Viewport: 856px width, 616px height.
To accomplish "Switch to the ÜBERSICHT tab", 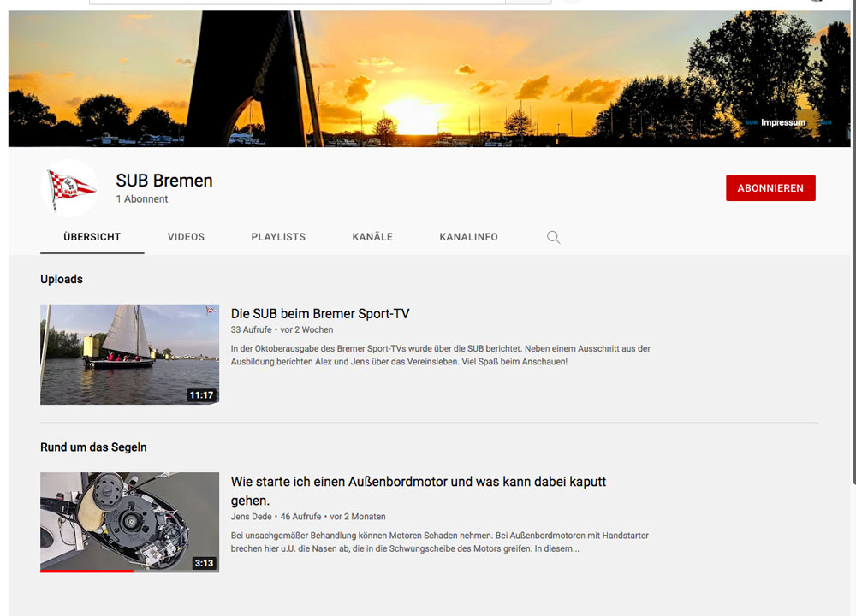I will click(92, 237).
